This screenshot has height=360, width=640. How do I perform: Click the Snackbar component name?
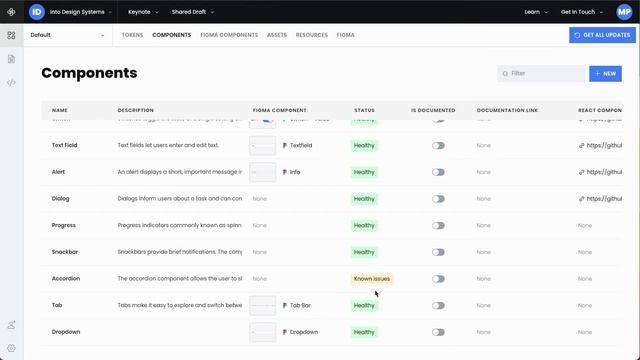click(65, 252)
